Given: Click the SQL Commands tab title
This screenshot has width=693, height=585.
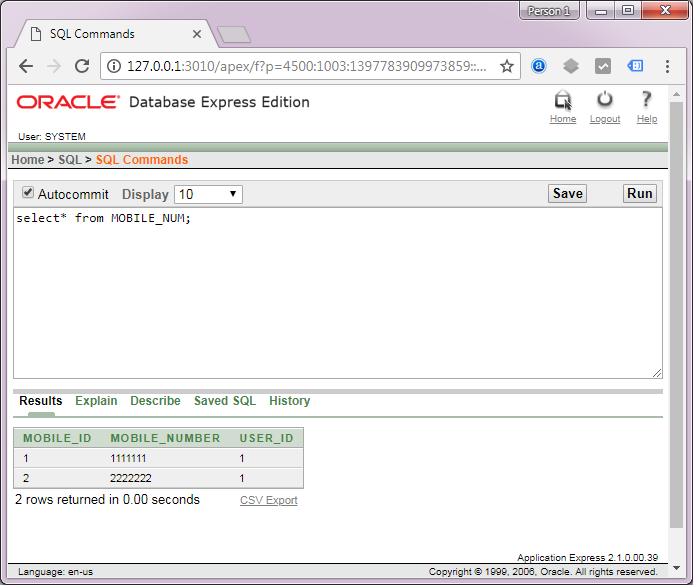Looking at the screenshot, I should 92,34.
